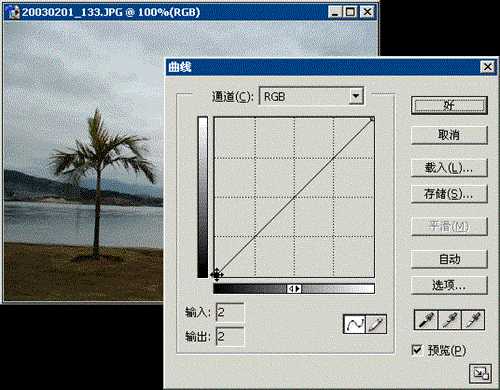Click the document icon in the image title bar
Screen dimensions: 500x390
tap(13, 12)
